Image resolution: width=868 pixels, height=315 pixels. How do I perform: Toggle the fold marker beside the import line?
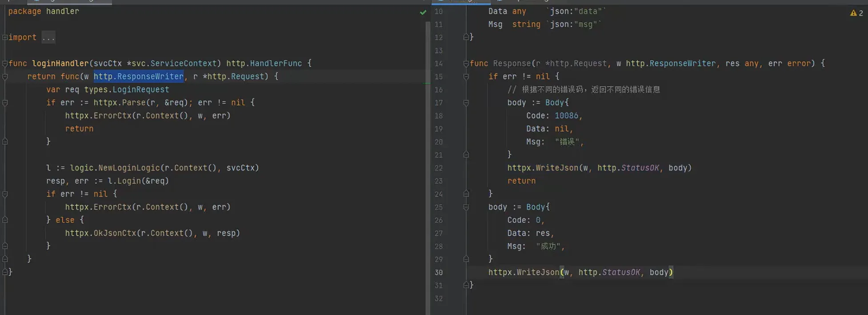pos(4,37)
